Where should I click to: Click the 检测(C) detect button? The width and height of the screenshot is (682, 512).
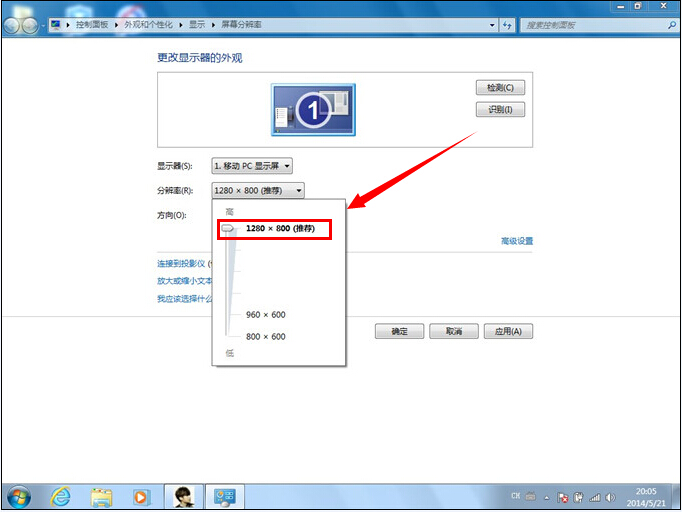point(500,88)
